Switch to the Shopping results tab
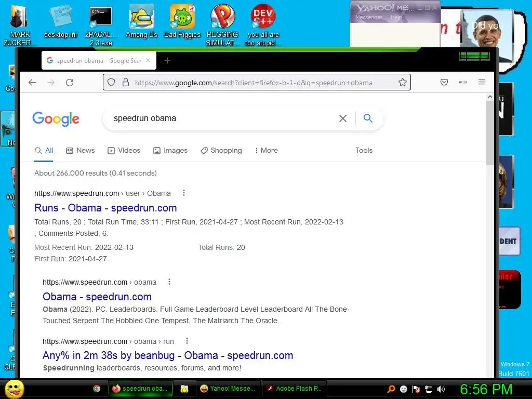This screenshot has width=532, height=399. coord(221,150)
